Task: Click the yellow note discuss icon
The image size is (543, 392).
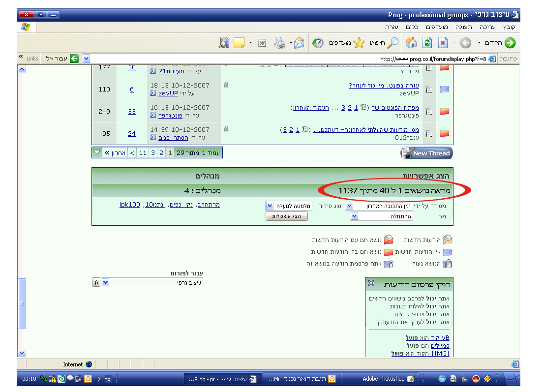Action: [x=239, y=43]
